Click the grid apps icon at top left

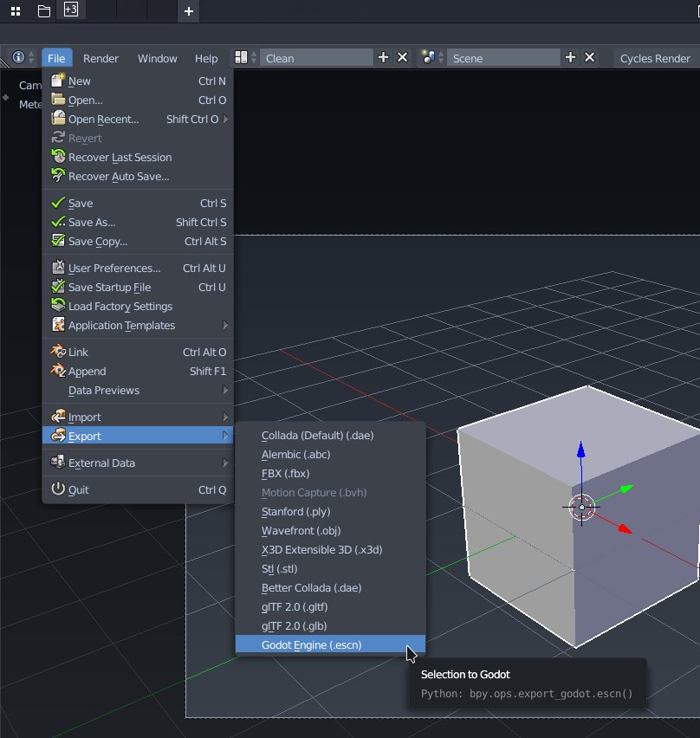coord(16,10)
